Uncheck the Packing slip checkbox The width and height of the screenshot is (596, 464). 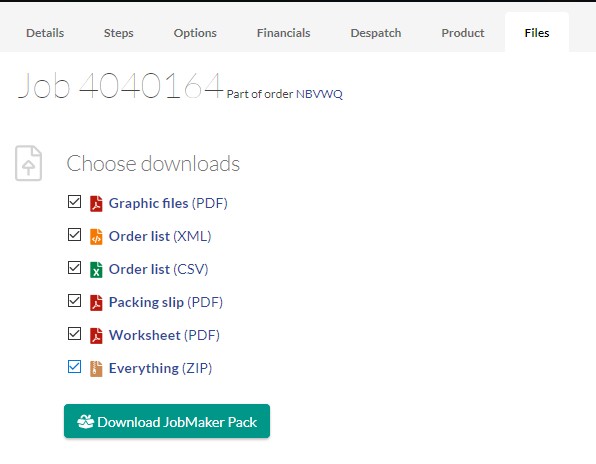pyautogui.click(x=74, y=301)
